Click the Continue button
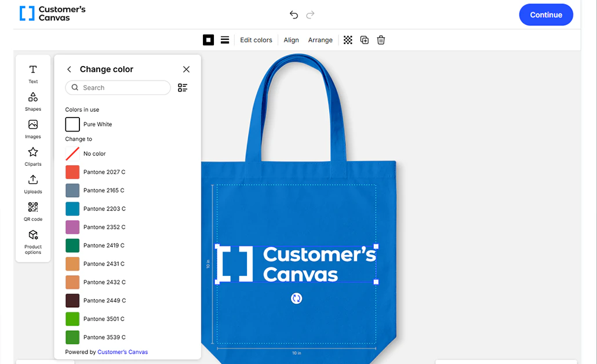The width and height of the screenshot is (597, 364). [546, 15]
